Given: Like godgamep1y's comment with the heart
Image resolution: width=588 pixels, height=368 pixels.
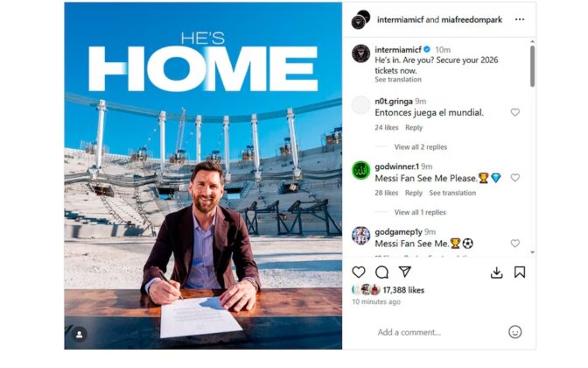Looking at the screenshot, I should [515, 244].
